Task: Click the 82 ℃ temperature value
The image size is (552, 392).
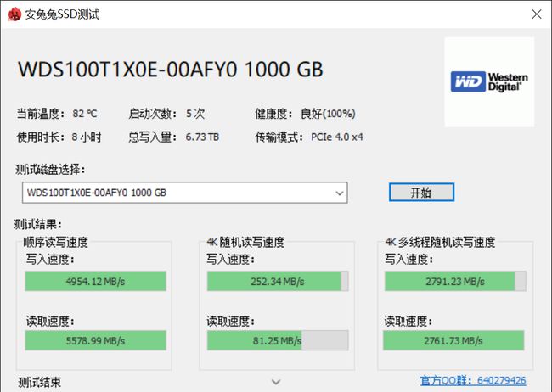Action: pos(84,114)
